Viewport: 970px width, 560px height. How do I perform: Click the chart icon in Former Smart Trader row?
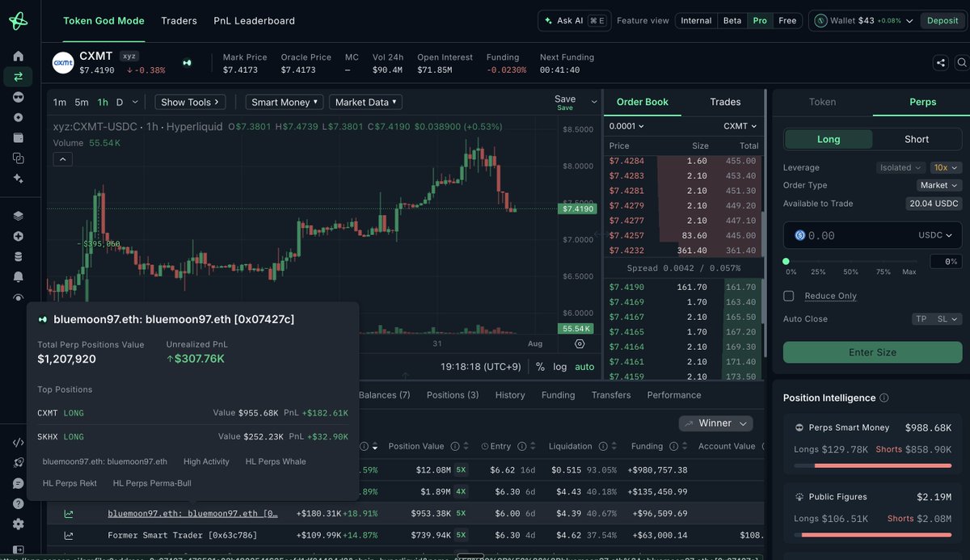coord(69,535)
